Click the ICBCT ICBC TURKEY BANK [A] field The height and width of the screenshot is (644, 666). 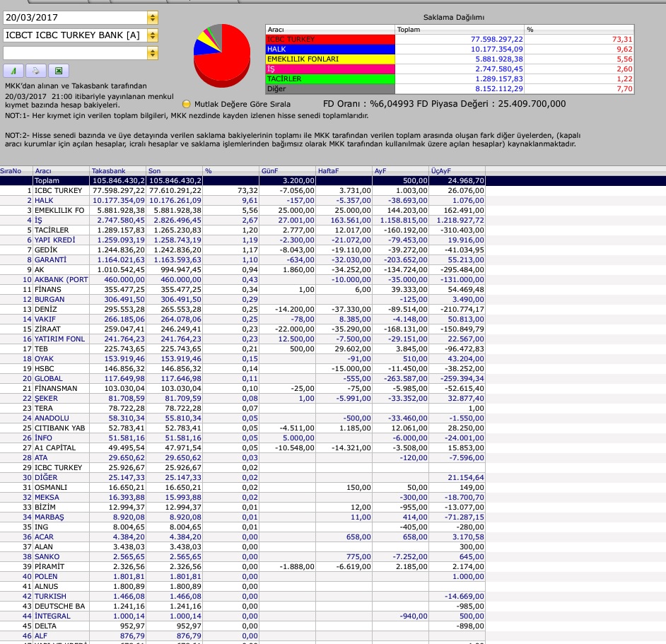pos(75,35)
